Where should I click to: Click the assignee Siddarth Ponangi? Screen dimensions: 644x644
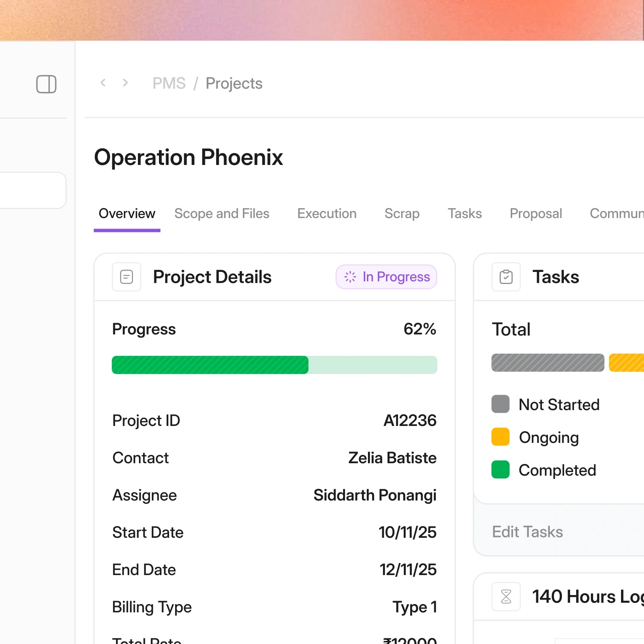(375, 495)
